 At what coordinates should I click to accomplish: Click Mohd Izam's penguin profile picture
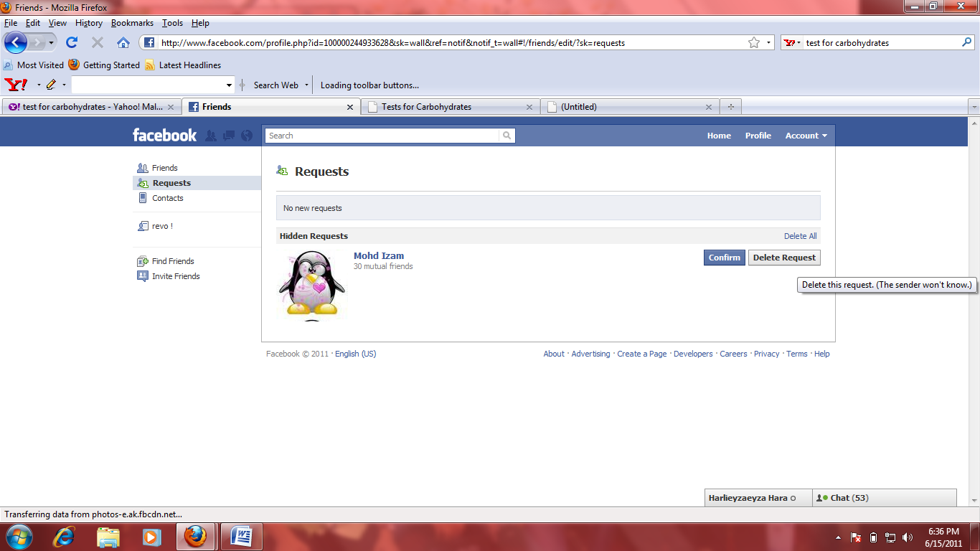click(311, 286)
